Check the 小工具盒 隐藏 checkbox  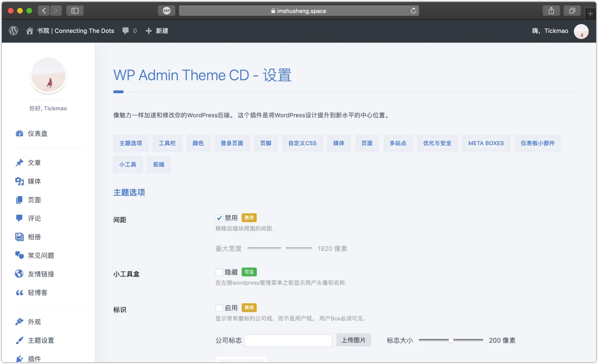tap(219, 272)
